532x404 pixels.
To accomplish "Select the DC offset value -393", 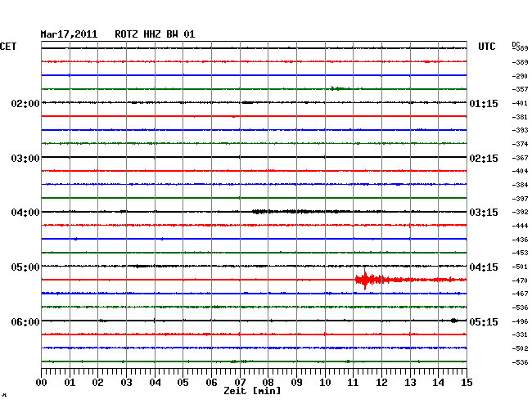I will [520, 130].
